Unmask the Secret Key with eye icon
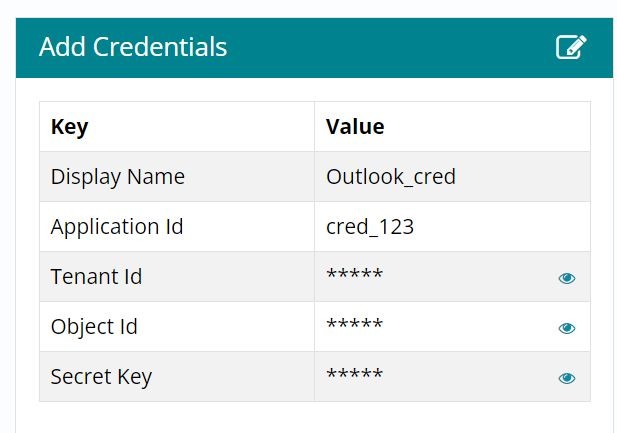Image resolution: width=617 pixels, height=433 pixels. click(567, 378)
